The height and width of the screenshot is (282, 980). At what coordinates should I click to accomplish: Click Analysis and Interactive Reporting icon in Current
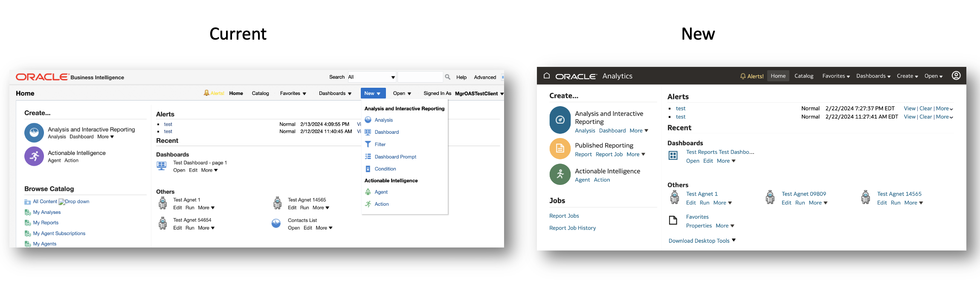point(34,133)
